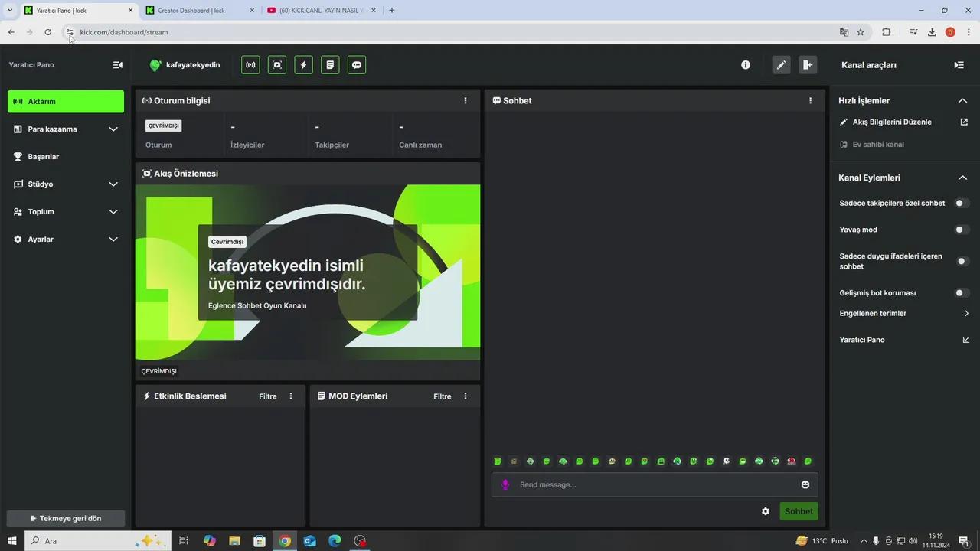Click the Tekmeye geri dön button
Screen dimensions: 980x551
pos(65,518)
